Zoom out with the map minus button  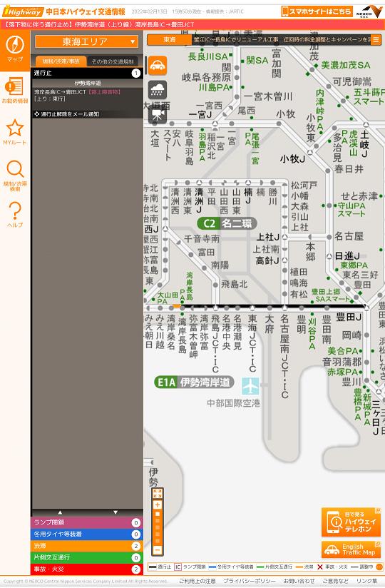click(x=158, y=550)
